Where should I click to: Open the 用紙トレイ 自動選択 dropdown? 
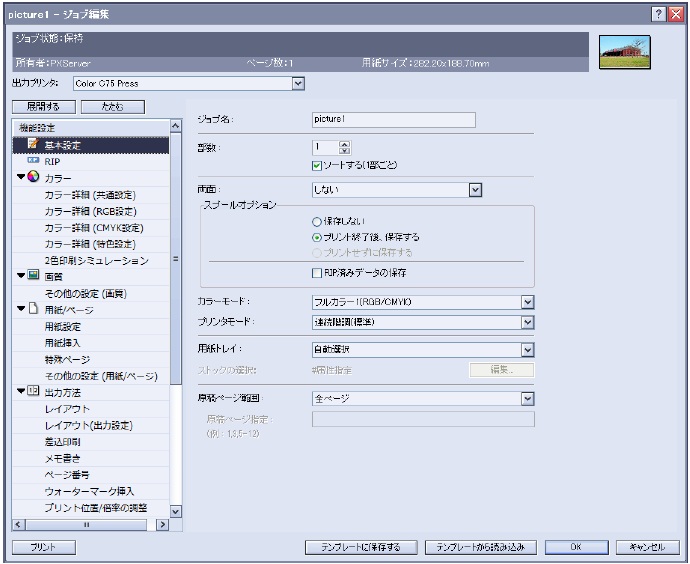(527, 350)
